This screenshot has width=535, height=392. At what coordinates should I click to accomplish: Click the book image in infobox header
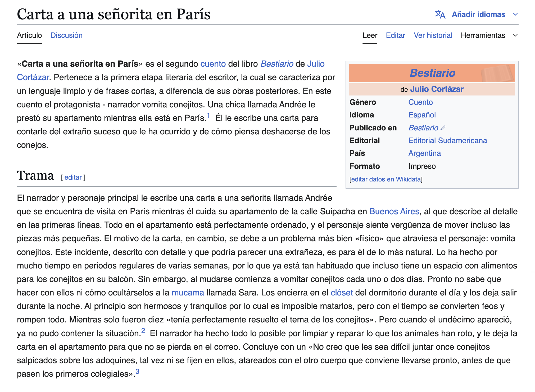coord(497,73)
